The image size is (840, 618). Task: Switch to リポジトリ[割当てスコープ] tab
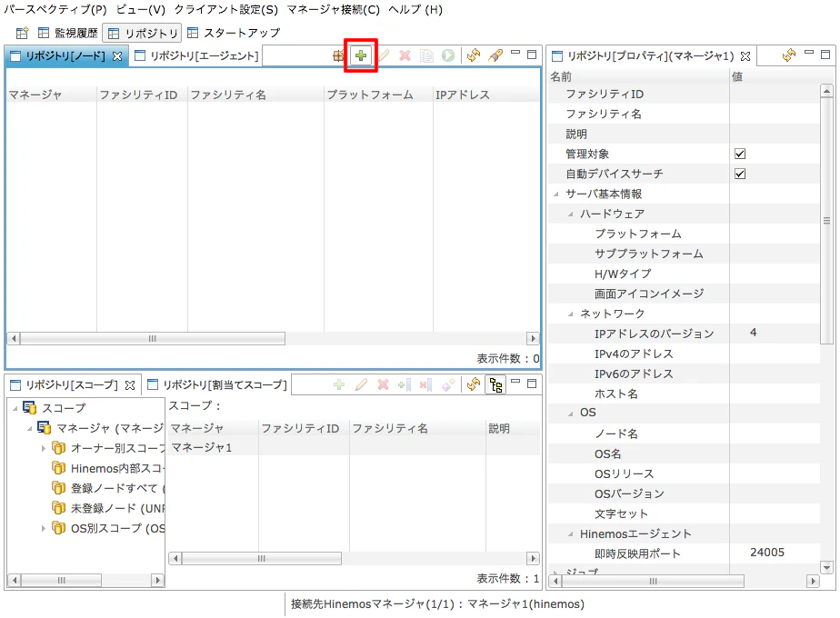217,384
